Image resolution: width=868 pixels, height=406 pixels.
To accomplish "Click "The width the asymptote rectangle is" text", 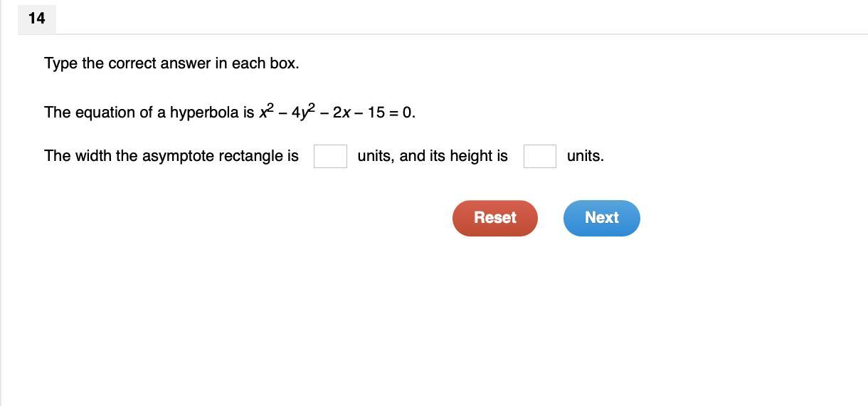I will click(171, 156).
